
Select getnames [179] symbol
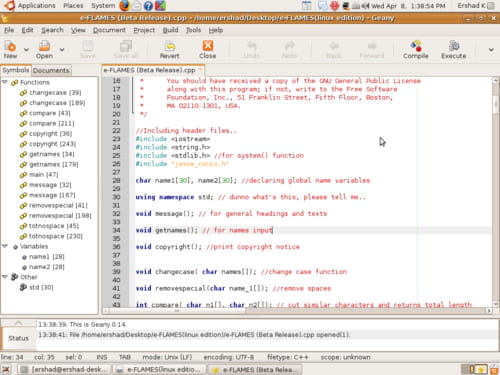coord(54,164)
